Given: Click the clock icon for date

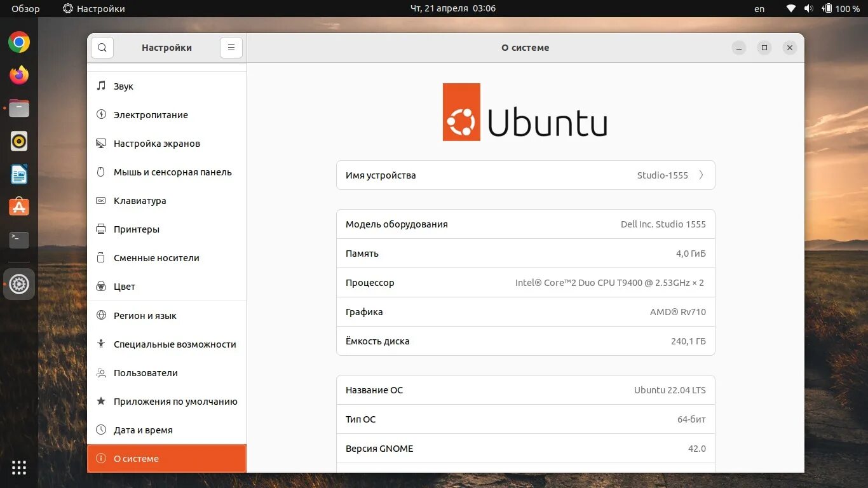Looking at the screenshot, I should point(101,430).
